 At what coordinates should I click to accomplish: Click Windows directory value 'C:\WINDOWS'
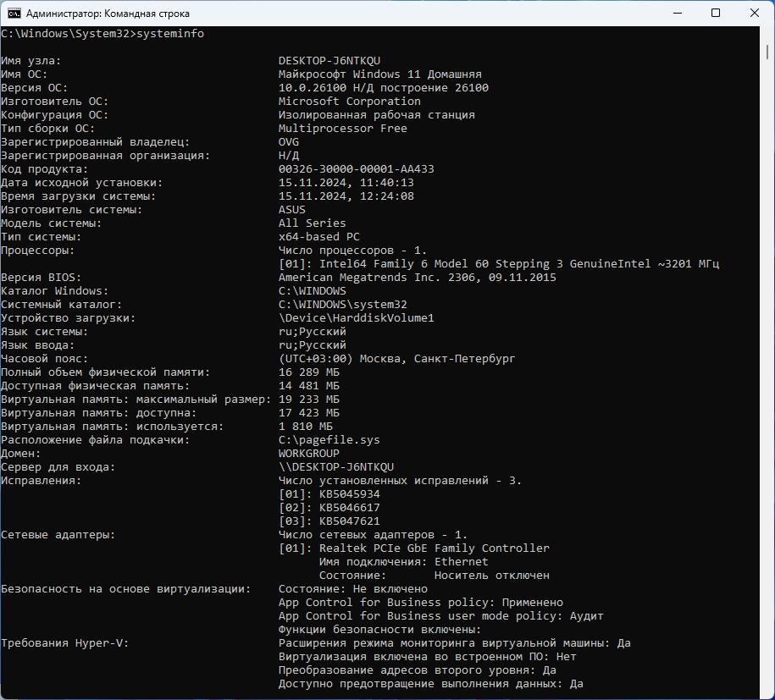click(312, 291)
